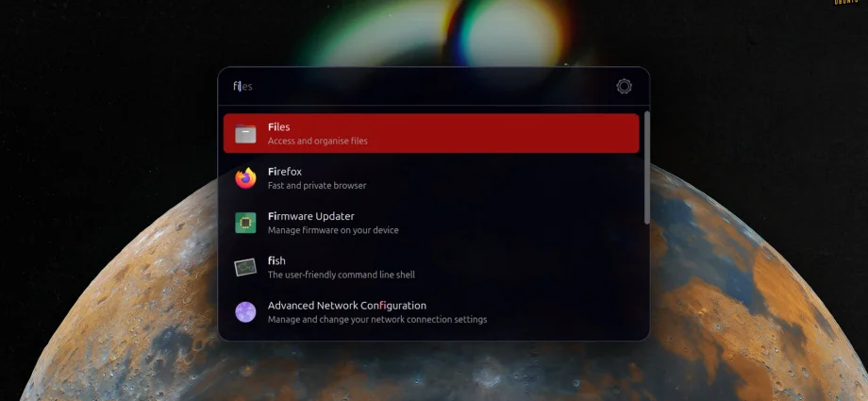This screenshot has width=868, height=401.
Task: Select 'Advanced Network Configuration' result title
Action: (347, 306)
